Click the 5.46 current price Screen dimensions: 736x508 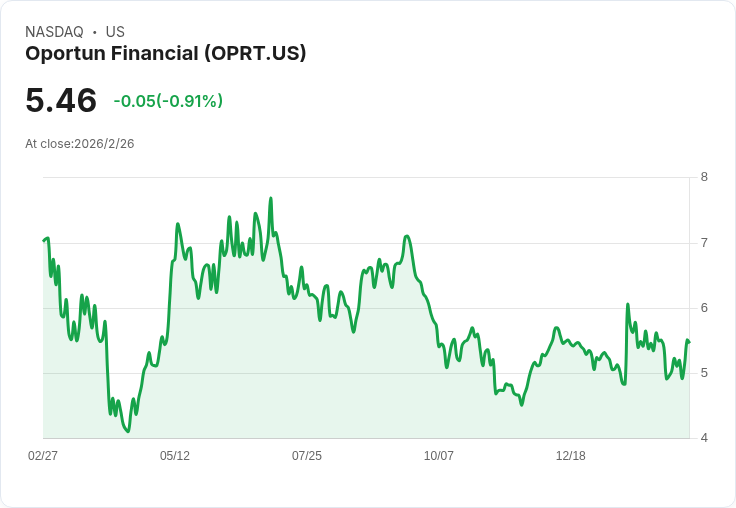click(61, 100)
